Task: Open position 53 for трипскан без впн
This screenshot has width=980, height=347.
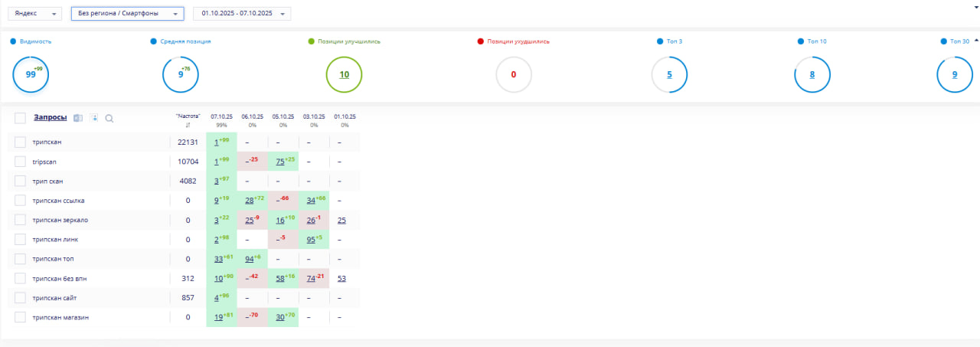Action: click(x=341, y=279)
